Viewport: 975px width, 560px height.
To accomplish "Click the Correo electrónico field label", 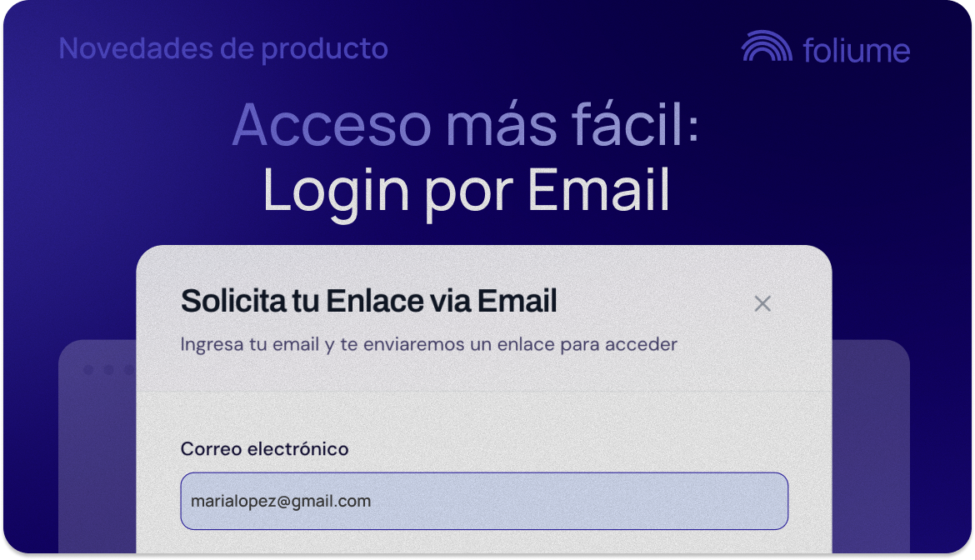I will pyautogui.click(x=264, y=448).
